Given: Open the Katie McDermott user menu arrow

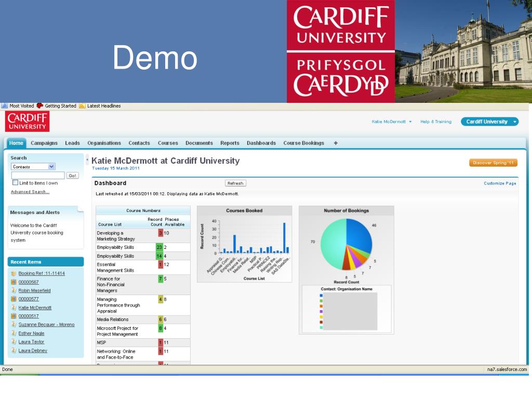Looking at the screenshot, I should pos(410,122).
